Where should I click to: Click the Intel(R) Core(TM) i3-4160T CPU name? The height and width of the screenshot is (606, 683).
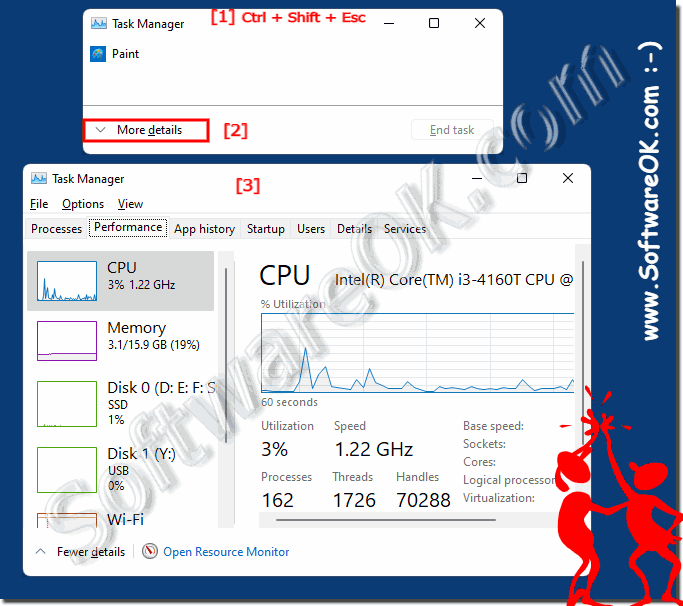click(453, 280)
